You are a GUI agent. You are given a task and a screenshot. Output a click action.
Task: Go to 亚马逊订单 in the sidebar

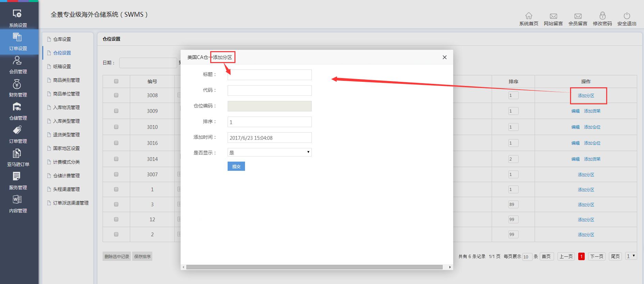18,158
